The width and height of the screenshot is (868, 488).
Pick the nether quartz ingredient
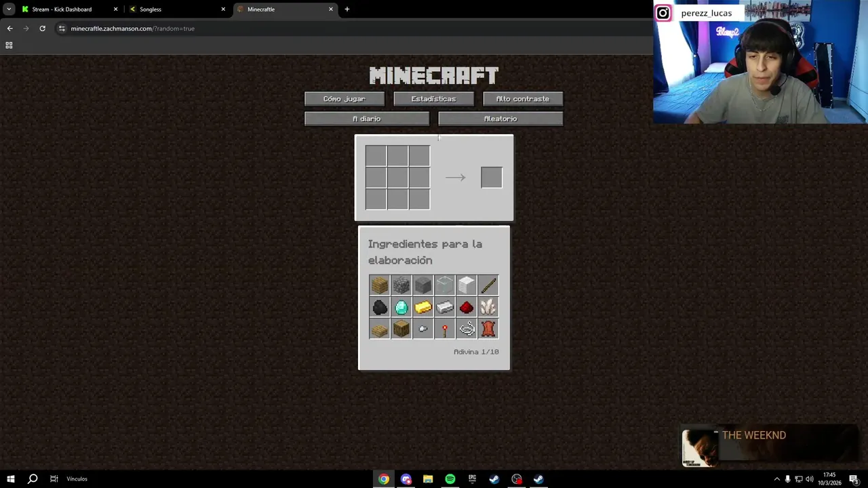pos(488,307)
